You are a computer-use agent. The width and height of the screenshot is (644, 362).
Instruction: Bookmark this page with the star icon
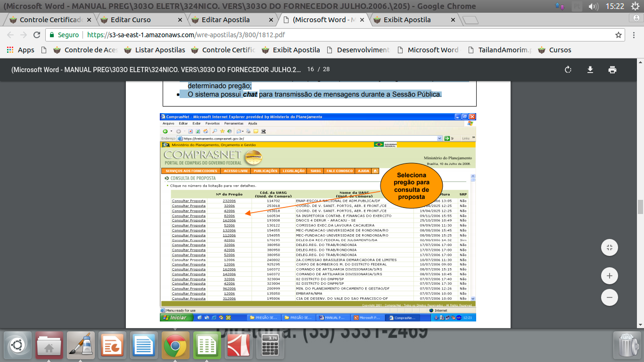[x=619, y=35]
